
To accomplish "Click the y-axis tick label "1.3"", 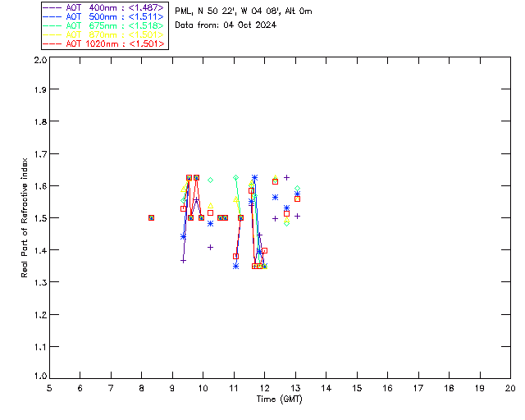I will [x=40, y=282].
